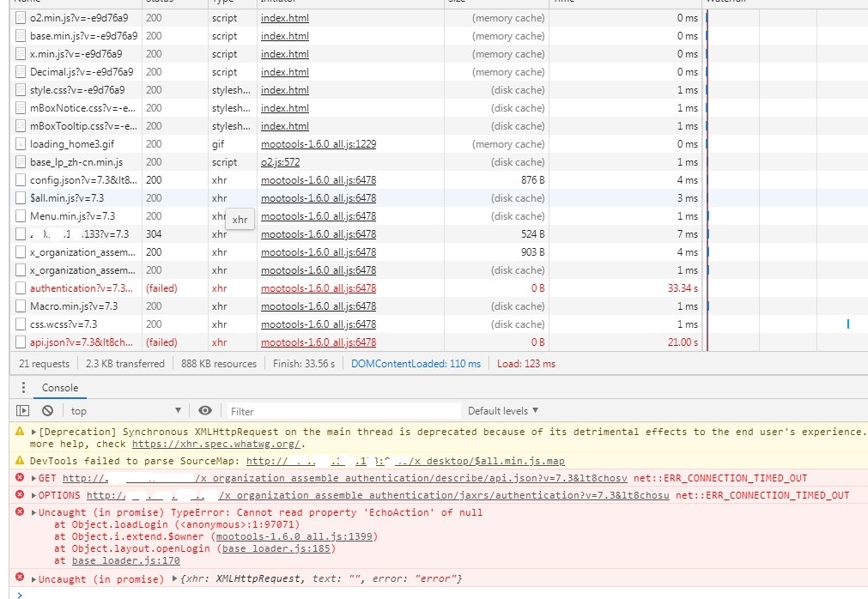Expand the Uncaught TypeError stack trace
868x599 pixels.
[x=34, y=513]
